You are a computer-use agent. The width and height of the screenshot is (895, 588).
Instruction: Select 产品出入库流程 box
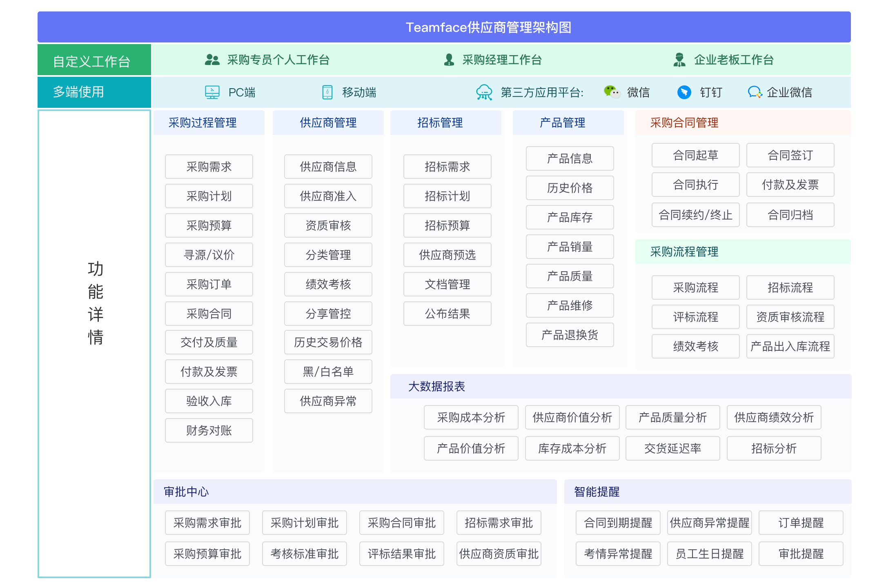(790, 346)
